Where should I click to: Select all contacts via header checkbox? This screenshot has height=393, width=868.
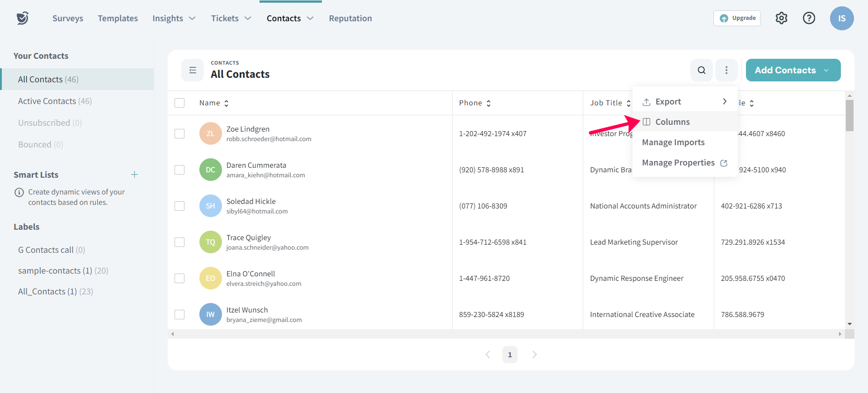pyautogui.click(x=179, y=103)
